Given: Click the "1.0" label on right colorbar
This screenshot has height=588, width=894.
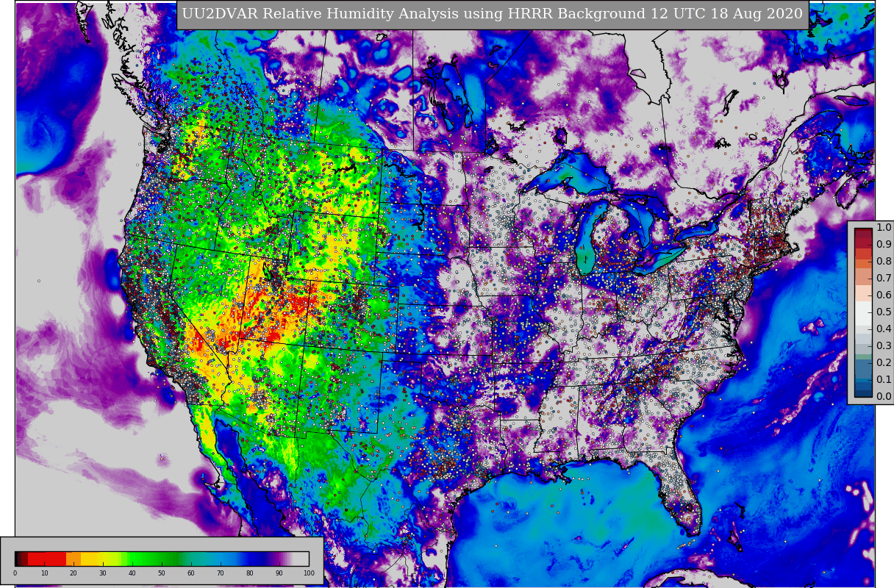Looking at the screenshot, I should [x=883, y=227].
